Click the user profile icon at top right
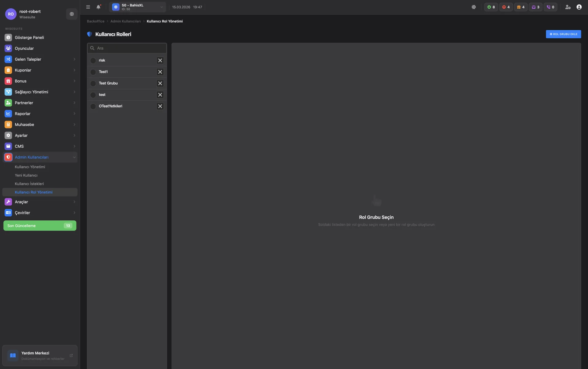Viewport: 588px width, 369px height. [579, 7]
